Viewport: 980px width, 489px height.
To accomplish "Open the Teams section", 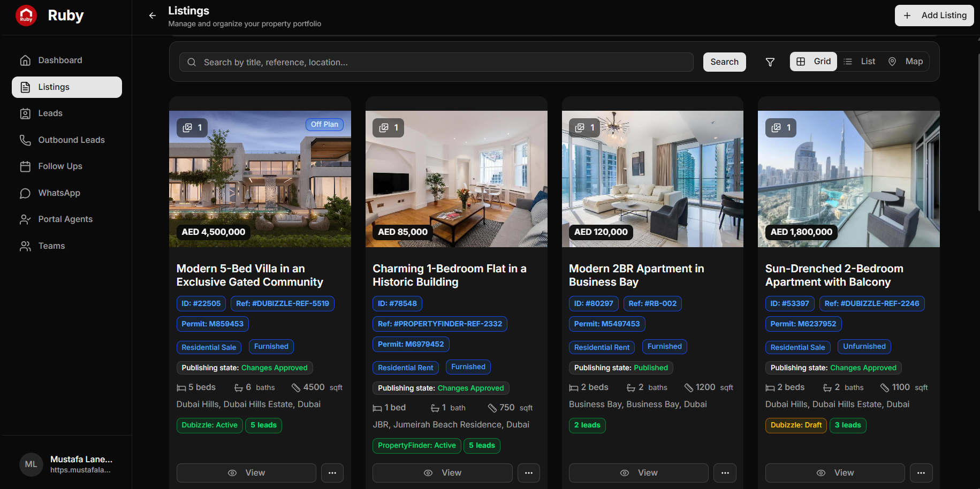I will tap(51, 246).
